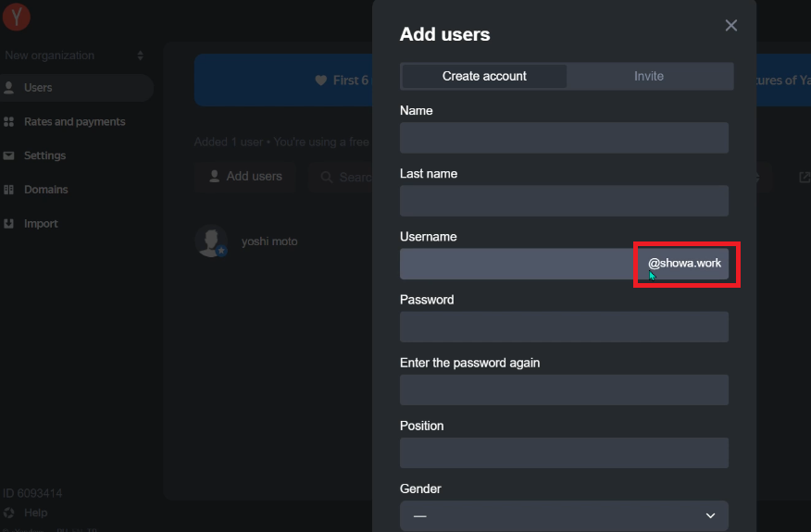Image resolution: width=811 pixels, height=532 pixels.
Task: Open the Gender dropdown
Action: 564,515
